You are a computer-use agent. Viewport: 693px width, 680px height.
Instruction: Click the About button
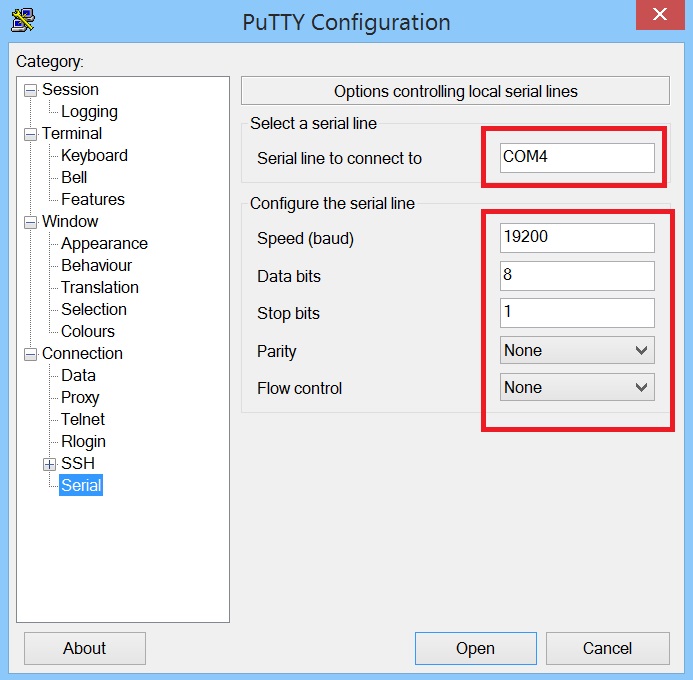pos(84,648)
